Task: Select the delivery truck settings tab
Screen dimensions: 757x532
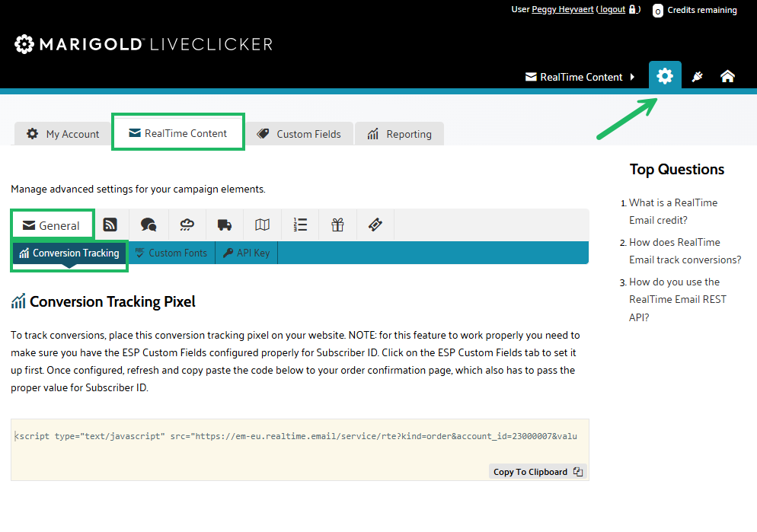Action: pos(225,225)
